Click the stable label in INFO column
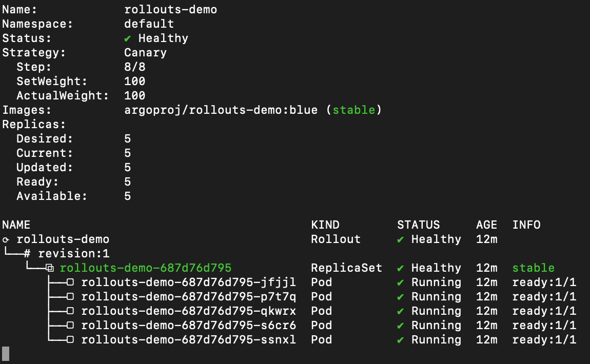The image size is (590, 364). click(x=534, y=268)
